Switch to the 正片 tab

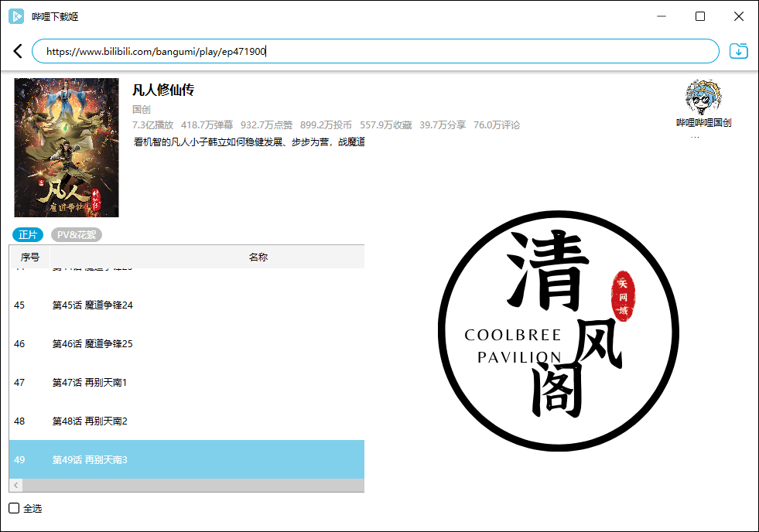(28, 234)
